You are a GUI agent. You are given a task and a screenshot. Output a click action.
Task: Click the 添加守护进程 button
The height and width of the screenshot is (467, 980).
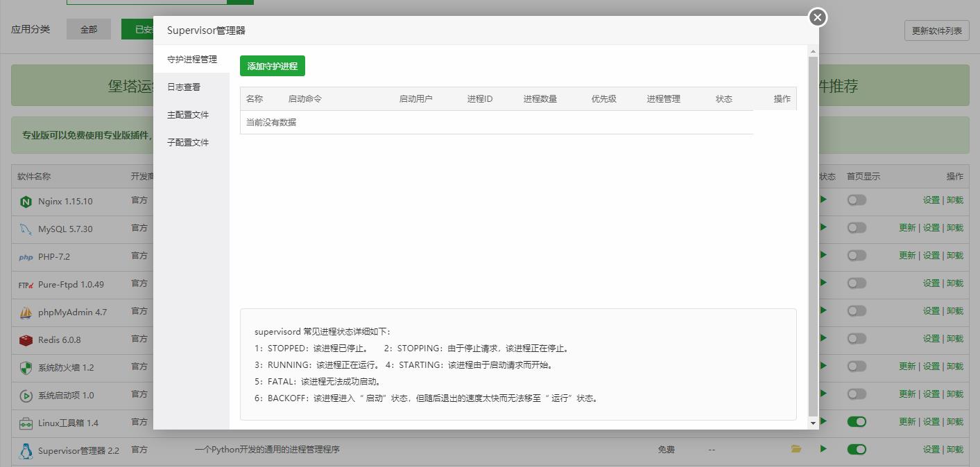coord(273,67)
